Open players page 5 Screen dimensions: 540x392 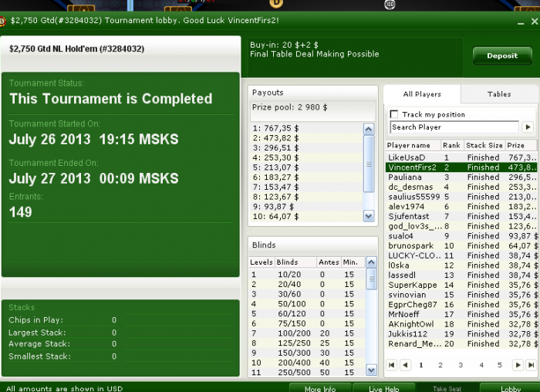[499, 365]
